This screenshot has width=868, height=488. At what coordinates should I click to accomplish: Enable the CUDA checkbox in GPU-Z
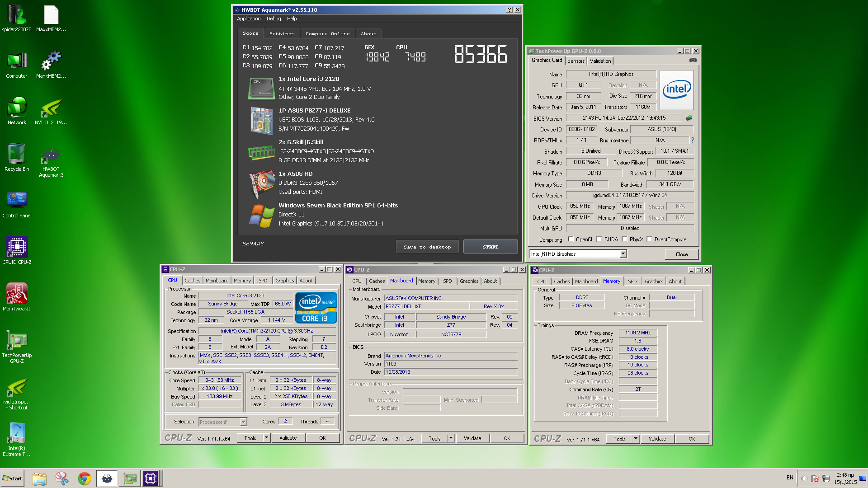click(599, 239)
